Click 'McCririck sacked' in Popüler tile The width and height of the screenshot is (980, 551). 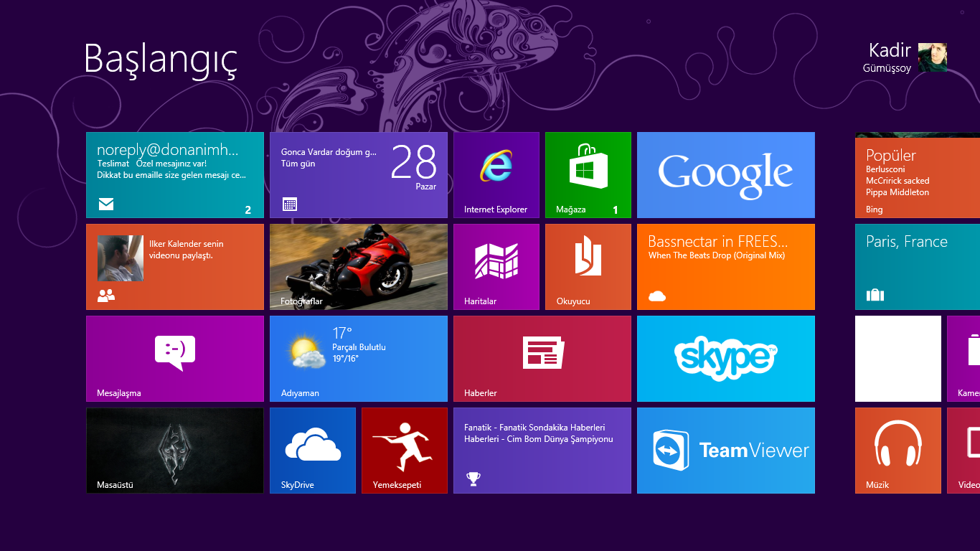coord(897,181)
